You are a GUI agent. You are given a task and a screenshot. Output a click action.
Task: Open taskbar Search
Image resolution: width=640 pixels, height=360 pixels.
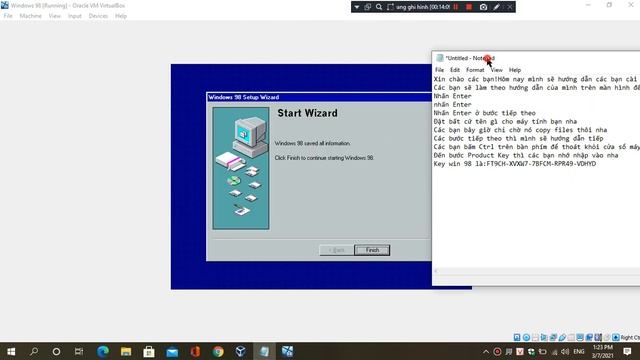(34, 351)
